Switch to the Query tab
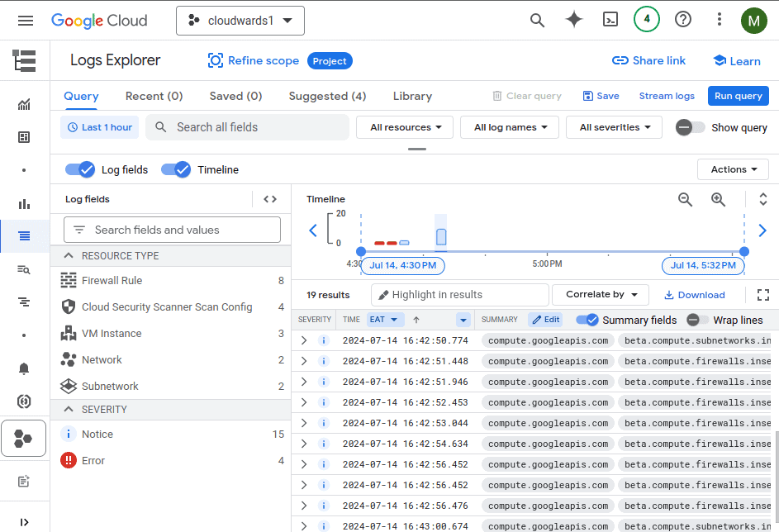779x532 pixels. [81, 96]
